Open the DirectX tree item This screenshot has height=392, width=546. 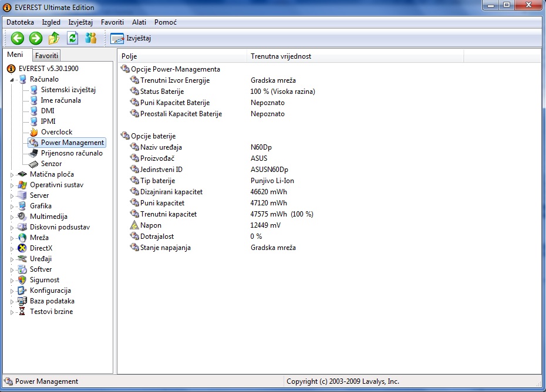coord(41,248)
